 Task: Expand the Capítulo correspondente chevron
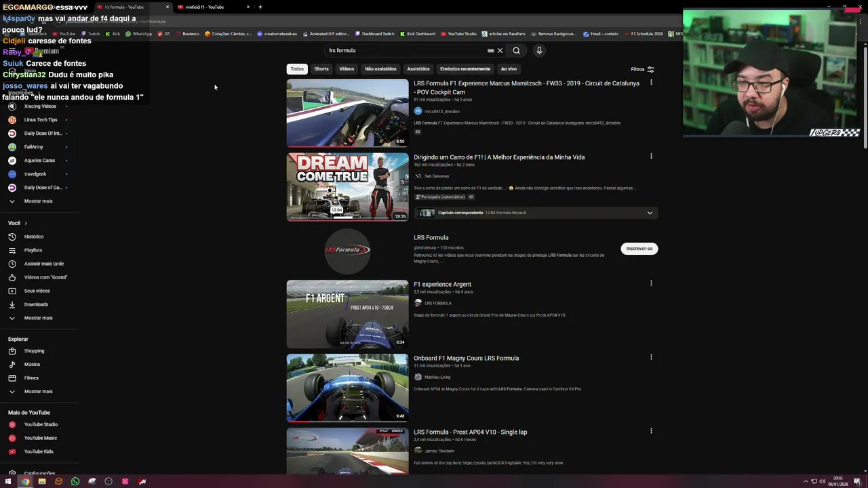650,213
